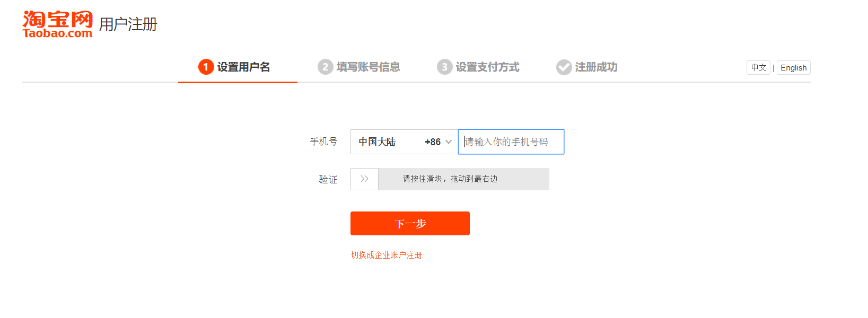This screenshot has width=868, height=318.
Task: Click the gray step 3 circle icon
Action: point(444,67)
